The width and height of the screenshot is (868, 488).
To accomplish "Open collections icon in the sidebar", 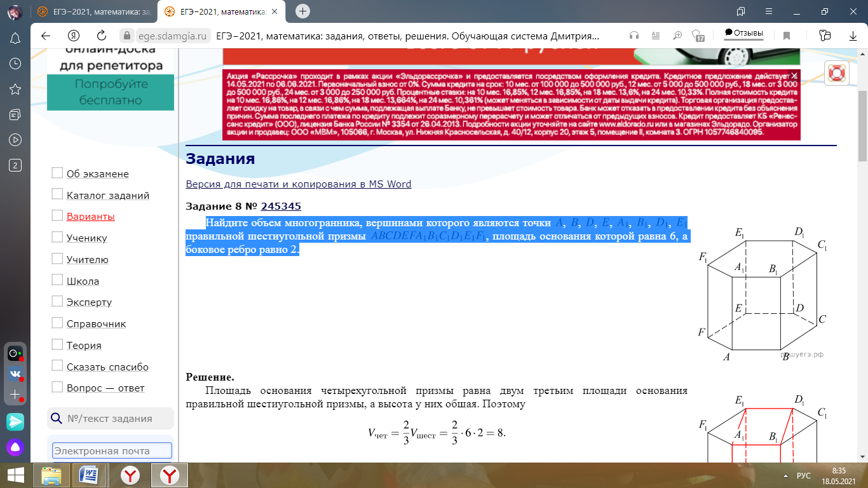I will coord(16,114).
